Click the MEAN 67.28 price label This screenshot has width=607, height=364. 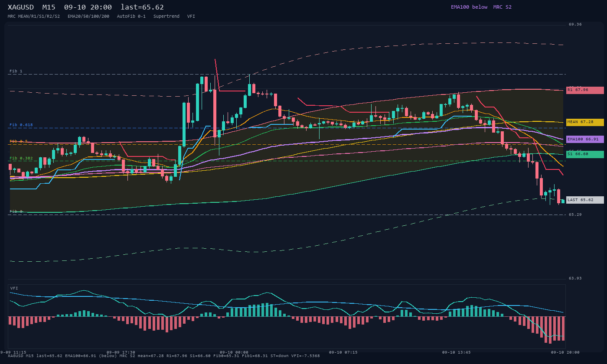click(x=585, y=122)
